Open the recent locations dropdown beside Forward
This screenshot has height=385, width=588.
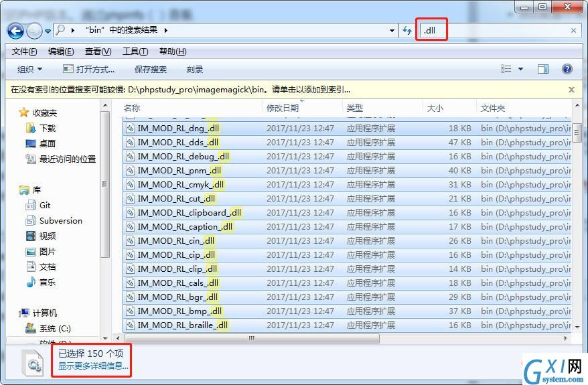[48, 31]
